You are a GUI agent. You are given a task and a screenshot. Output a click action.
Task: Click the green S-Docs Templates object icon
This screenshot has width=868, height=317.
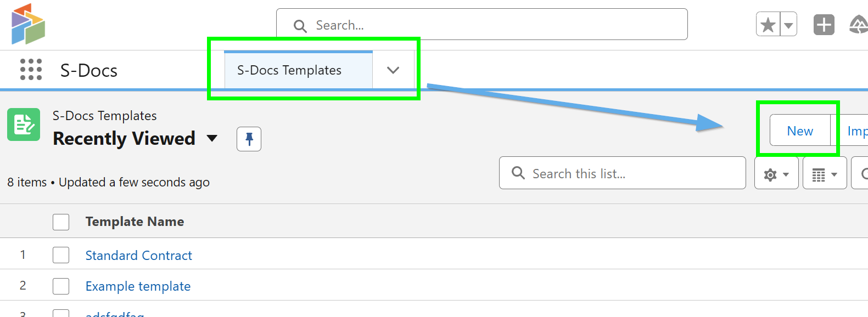[x=24, y=124]
